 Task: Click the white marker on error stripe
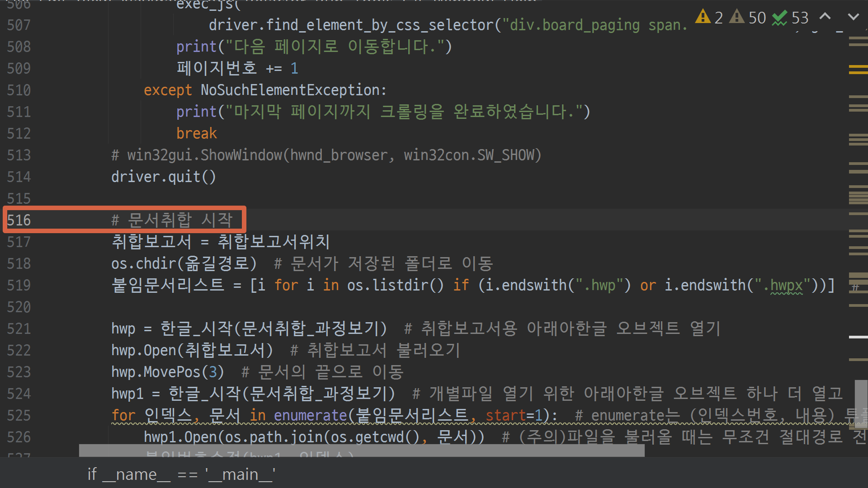(x=858, y=337)
